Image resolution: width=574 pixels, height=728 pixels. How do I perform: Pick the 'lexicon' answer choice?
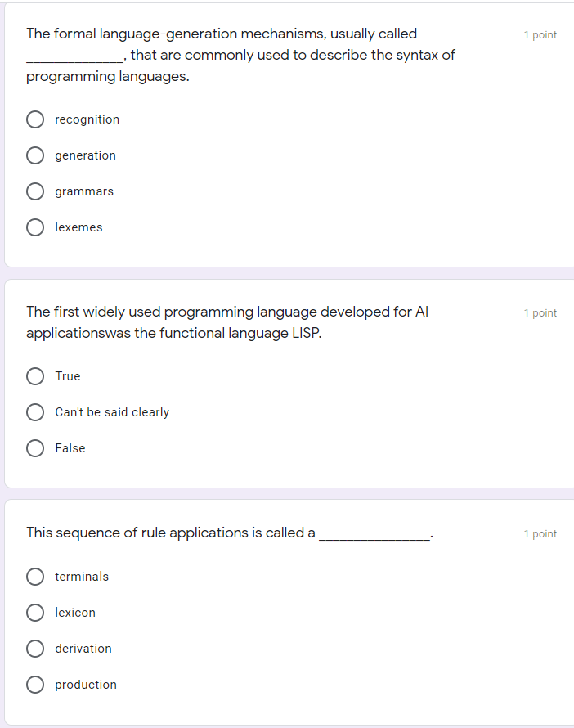(35, 613)
